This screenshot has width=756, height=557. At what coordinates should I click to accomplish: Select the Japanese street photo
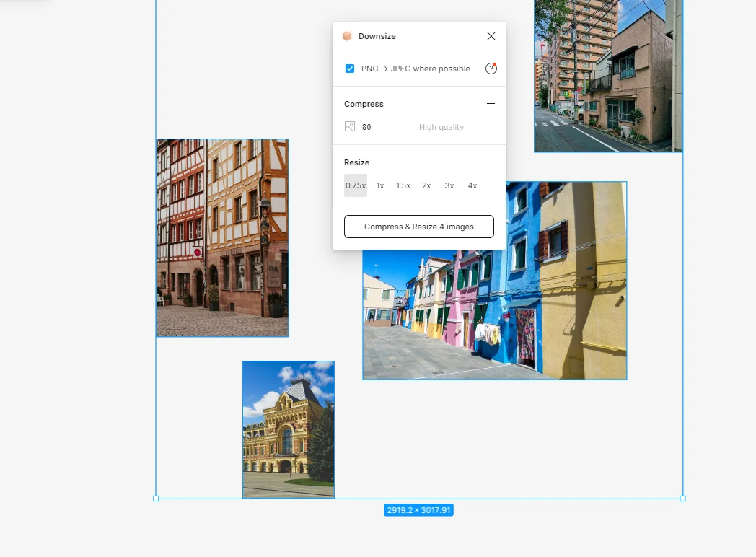click(607, 76)
